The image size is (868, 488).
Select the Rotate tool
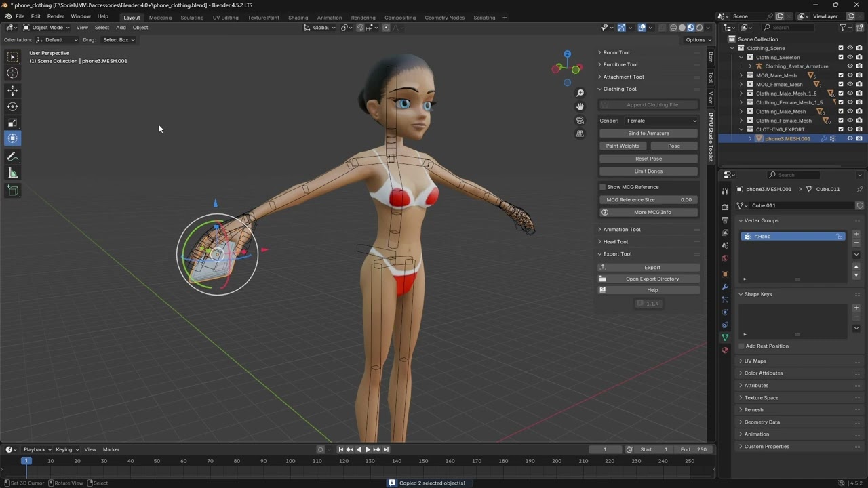point(12,106)
